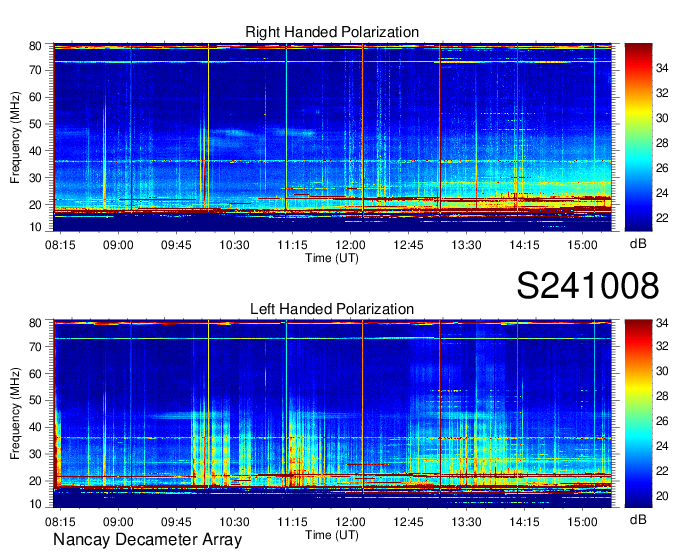
Task: Click the bottom plot's Frequency (MHz) axis label
Action: point(15,414)
